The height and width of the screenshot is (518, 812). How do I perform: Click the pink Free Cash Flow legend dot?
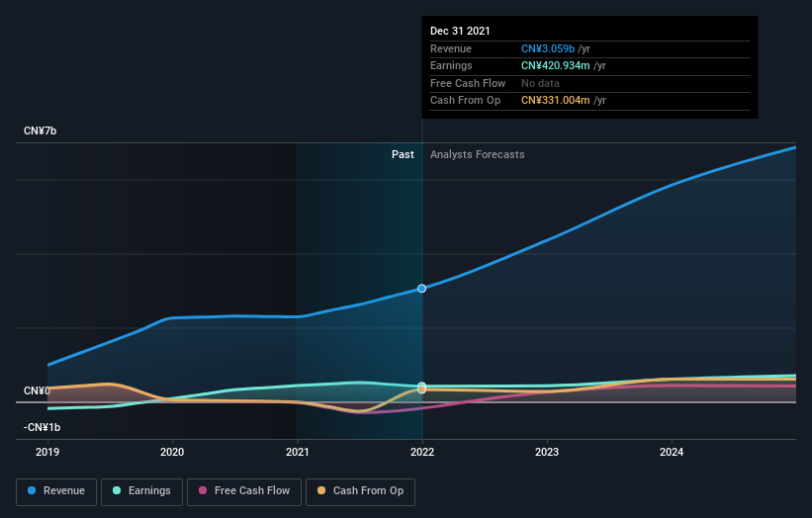coord(203,490)
